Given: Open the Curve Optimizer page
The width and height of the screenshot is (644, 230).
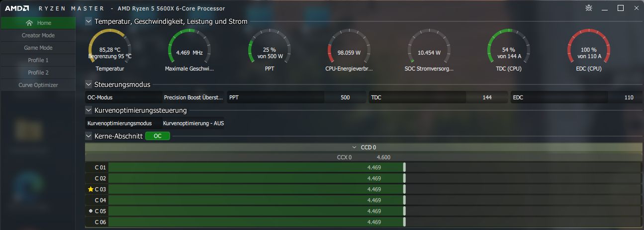Looking at the screenshot, I should click(38, 85).
